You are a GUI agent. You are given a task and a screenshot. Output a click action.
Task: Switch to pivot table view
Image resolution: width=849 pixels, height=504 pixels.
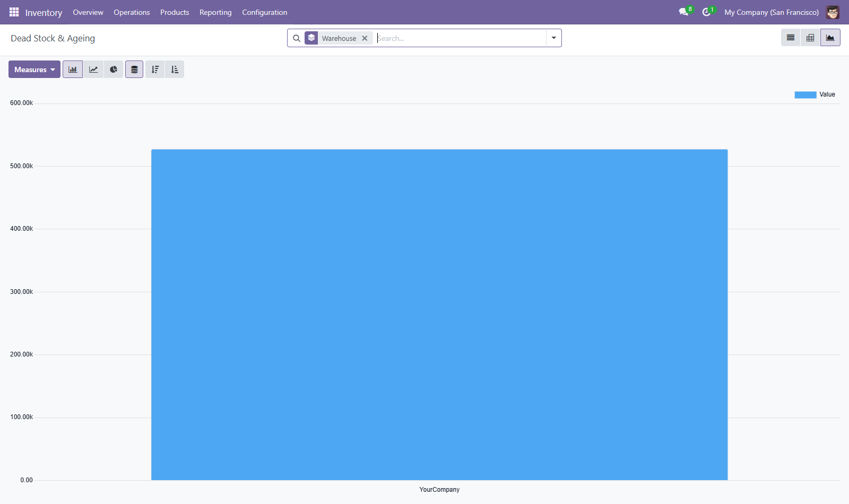point(810,38)
